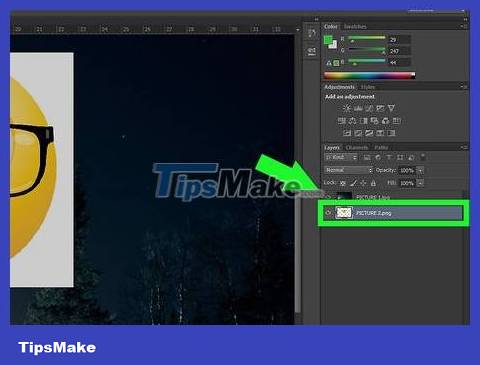Lock all layer attributes with padlock
Viewport: 480px width, 365px height.
373,183
